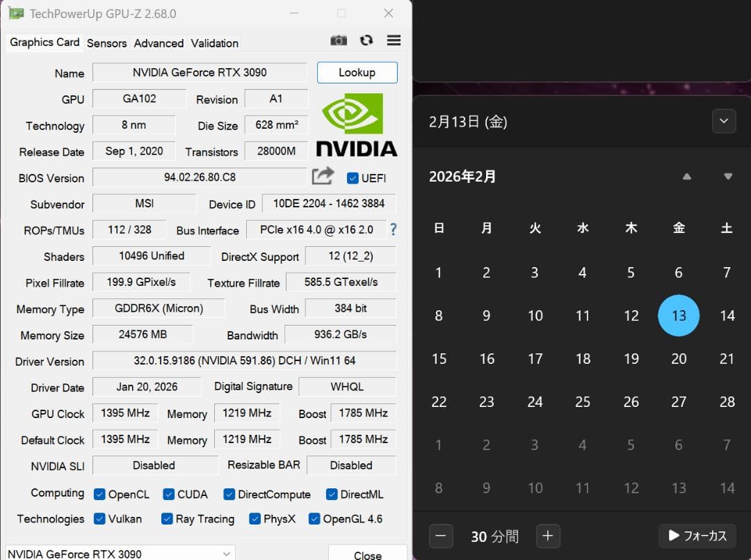
Task: Increase focus time using the plus stepper
Action: click(548, 536)
